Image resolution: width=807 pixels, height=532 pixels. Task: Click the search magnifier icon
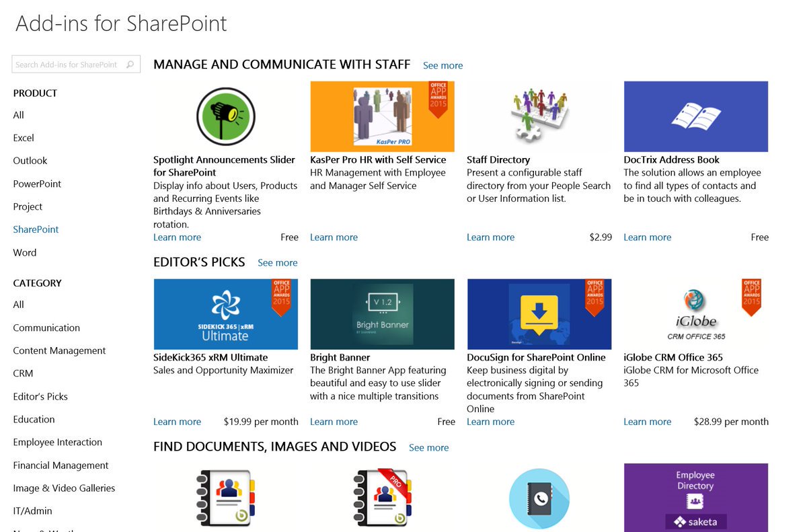pyautogui.click(x=130, y=65)
